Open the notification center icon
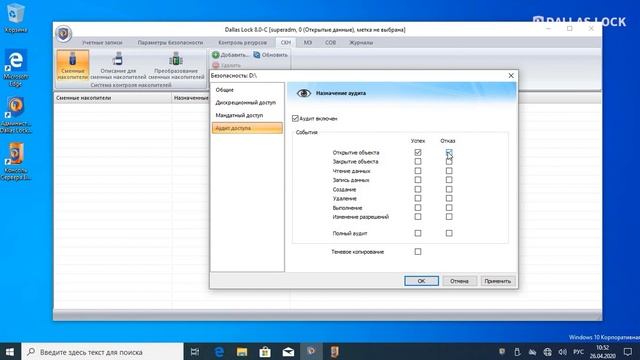 point(628,352)
